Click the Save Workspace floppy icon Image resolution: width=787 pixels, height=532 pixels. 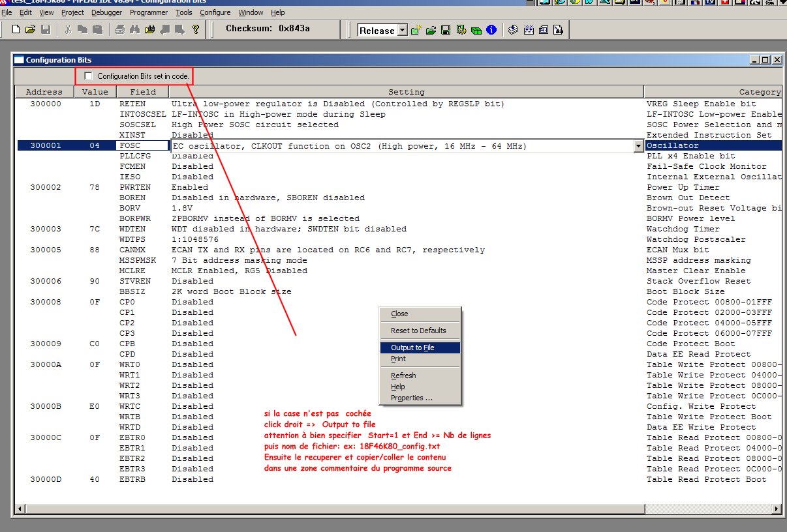(x=446, y=30)
